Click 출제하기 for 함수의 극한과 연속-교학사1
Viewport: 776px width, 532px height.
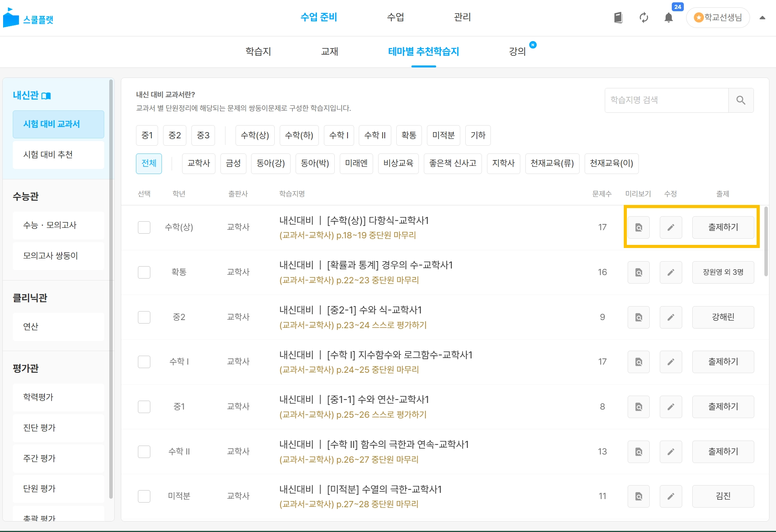click(723, 451)
